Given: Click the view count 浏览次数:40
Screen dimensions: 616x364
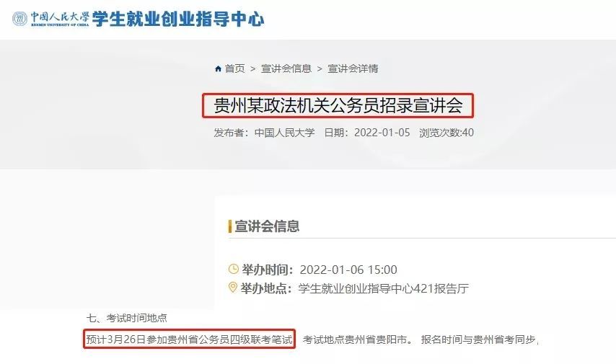Looking at the screenshot, I should pos(446,133).
